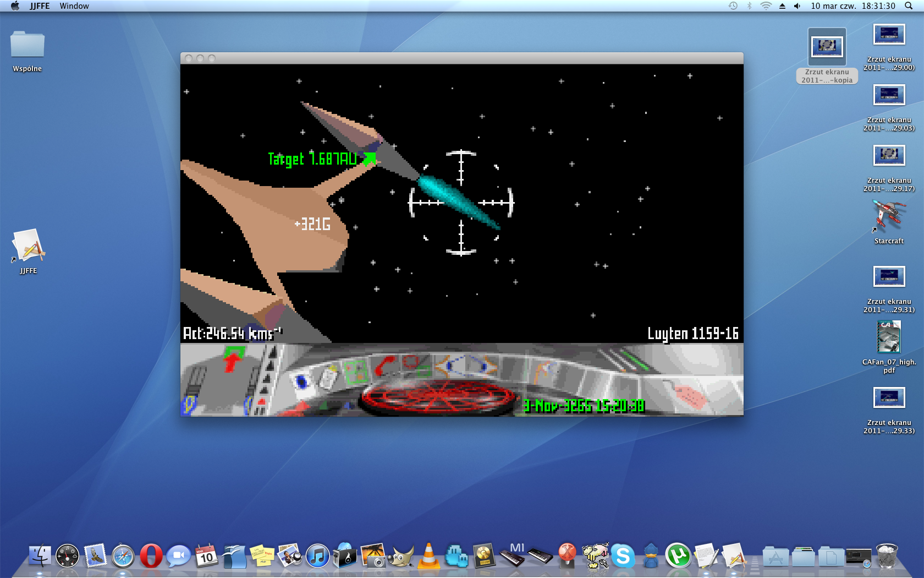Open the Window menu

[74, 6]
